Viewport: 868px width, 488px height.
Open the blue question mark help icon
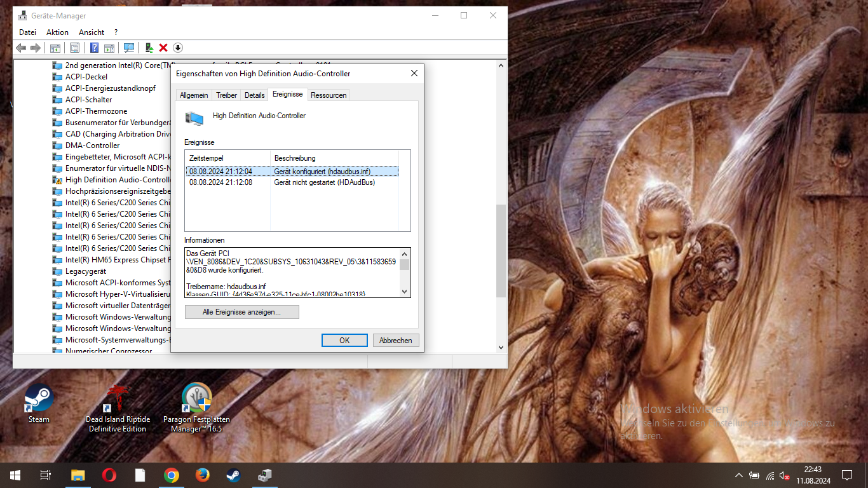94,48
